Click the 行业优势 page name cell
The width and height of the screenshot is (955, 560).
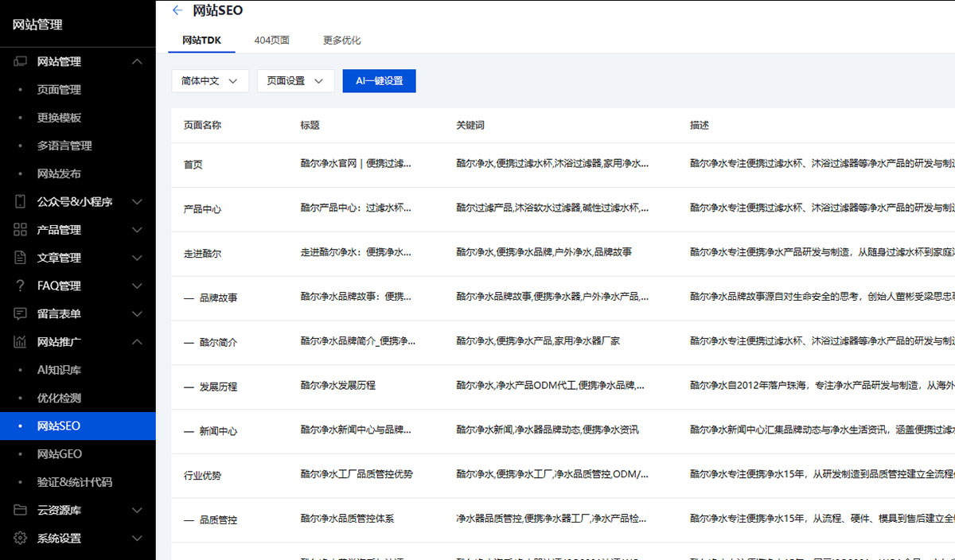tap(202, 476)
